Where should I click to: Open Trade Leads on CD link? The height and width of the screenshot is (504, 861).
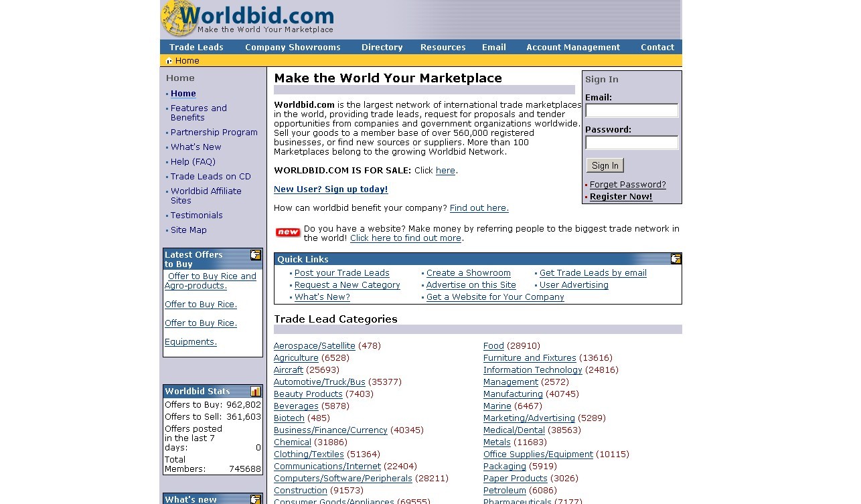(211, 177)
